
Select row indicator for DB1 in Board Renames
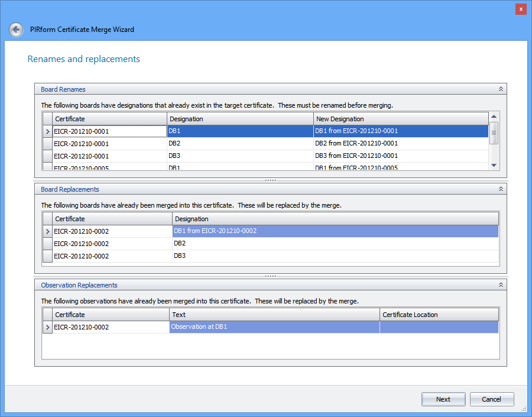coord(47,131)
